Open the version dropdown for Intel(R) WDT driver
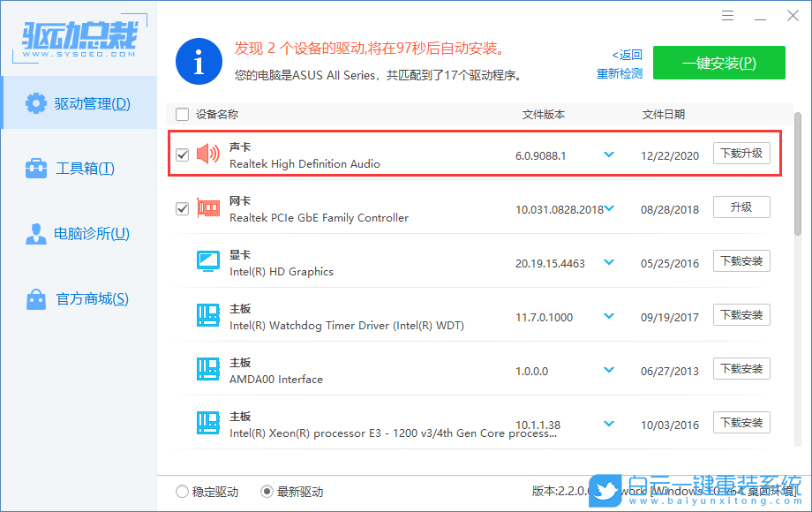812x512 pixels. tap(608, 314)
